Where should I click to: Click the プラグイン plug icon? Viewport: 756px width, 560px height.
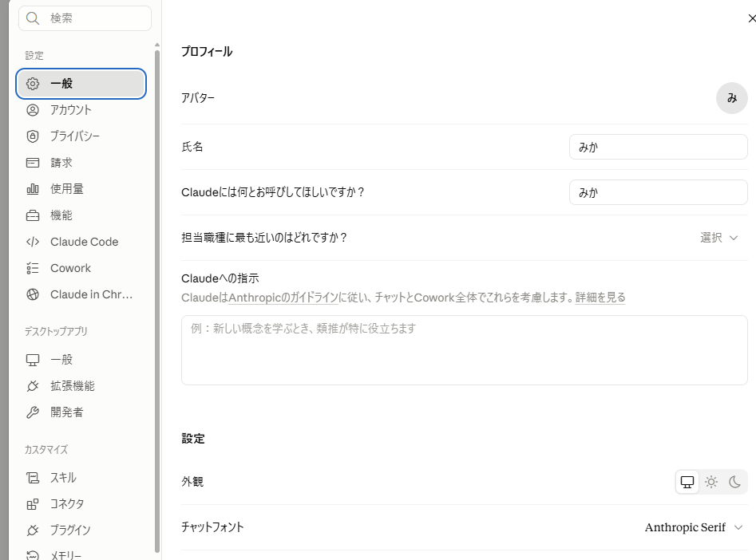coord(33,530)
